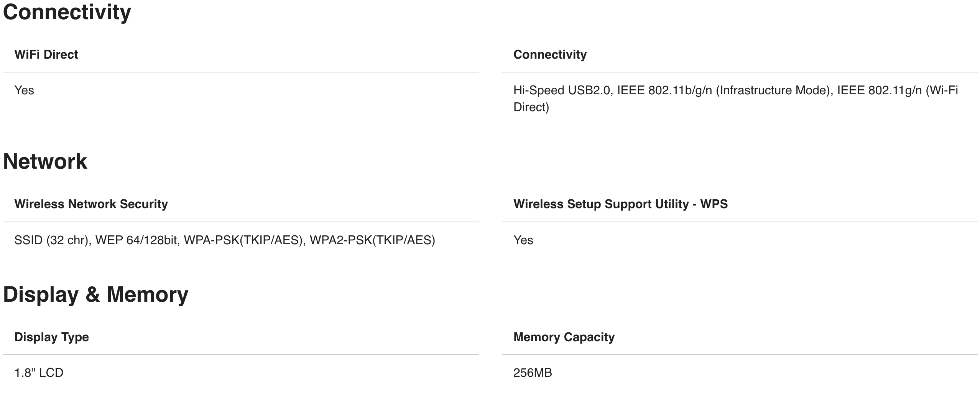The width and height of the screenshot is (980, 414).
Task: Click the Yes value under WPS utility
Action: 523,240
